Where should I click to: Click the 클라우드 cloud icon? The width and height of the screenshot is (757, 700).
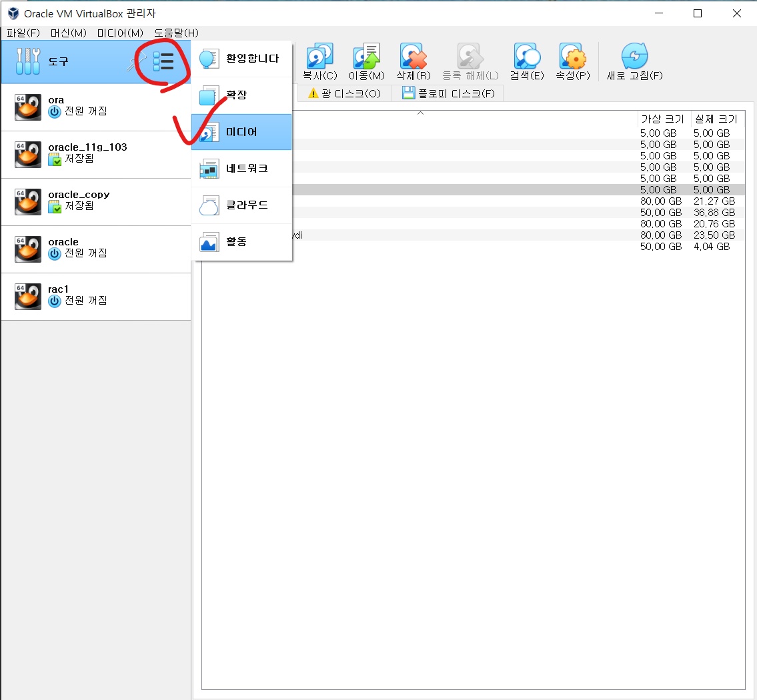coord(209,205)
